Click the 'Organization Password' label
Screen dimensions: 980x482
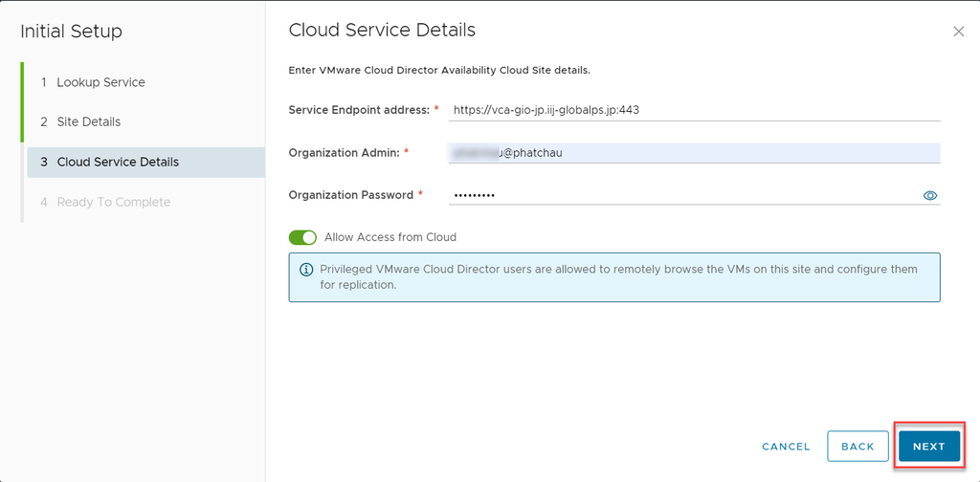click(x=351, y=195)
